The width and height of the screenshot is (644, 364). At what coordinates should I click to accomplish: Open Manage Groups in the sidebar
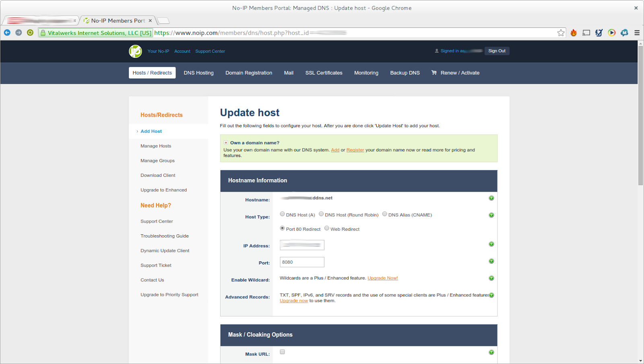157,161
